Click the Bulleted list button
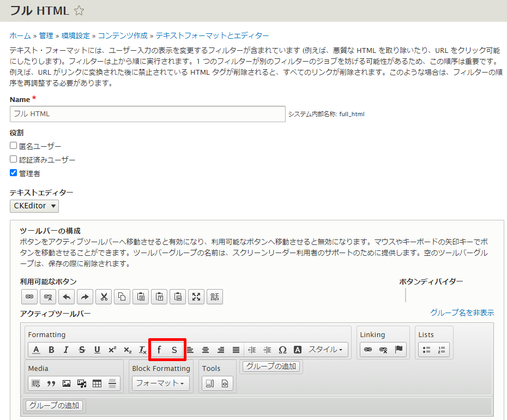 pos(426,350)
